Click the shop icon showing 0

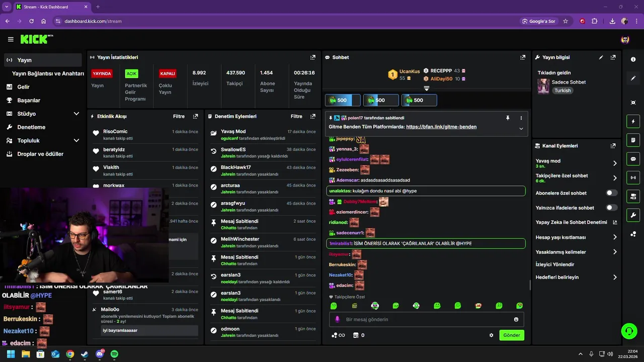click(359, 335)
